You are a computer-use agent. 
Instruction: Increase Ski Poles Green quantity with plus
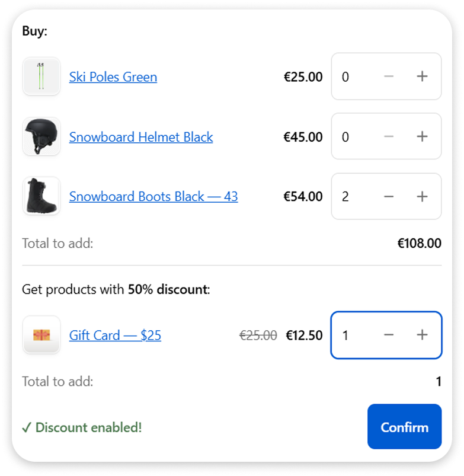pyautogui.click(x=422, y=76)
